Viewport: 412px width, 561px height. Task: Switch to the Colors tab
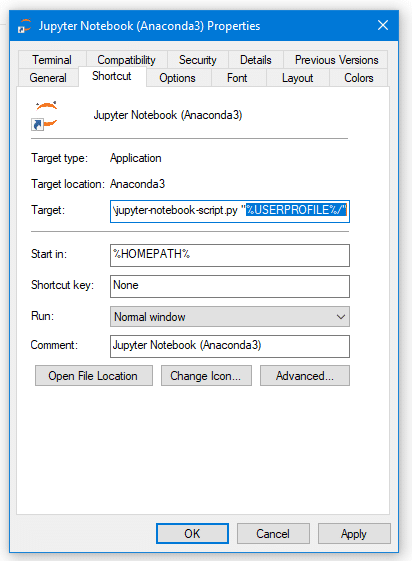coord(359,78)
